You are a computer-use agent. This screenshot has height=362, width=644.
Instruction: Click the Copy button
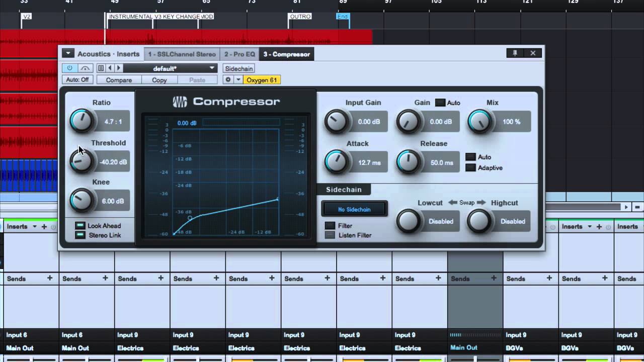(159, 79)
